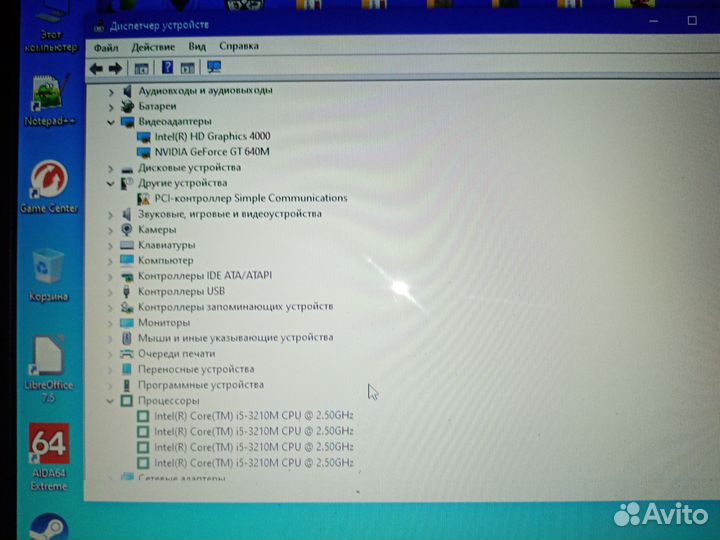Screen dimensions: 720x540
Task: Open the Steam desktop icon
Action: pos(49,527)
